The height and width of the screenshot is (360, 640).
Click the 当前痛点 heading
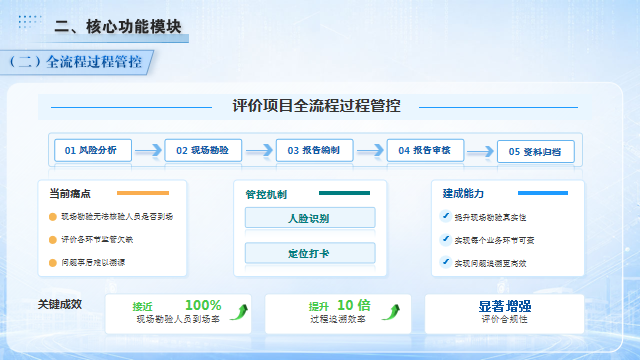(70, 193)
